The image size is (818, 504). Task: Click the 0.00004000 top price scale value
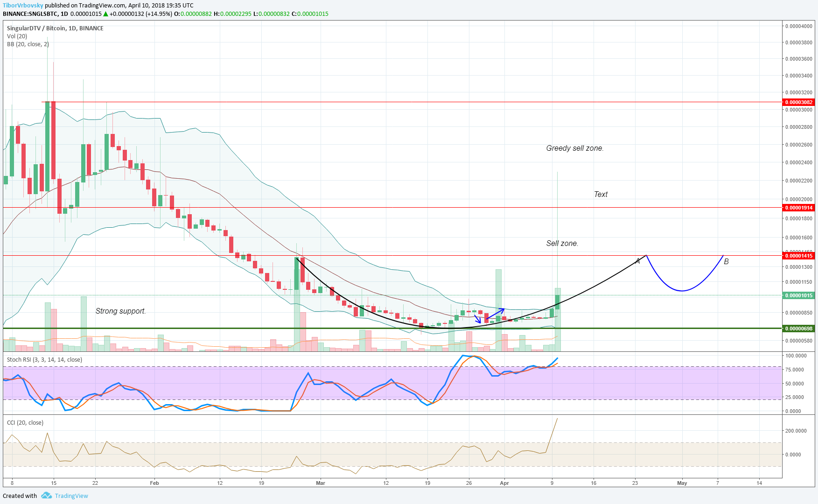(x=799, y=26)
